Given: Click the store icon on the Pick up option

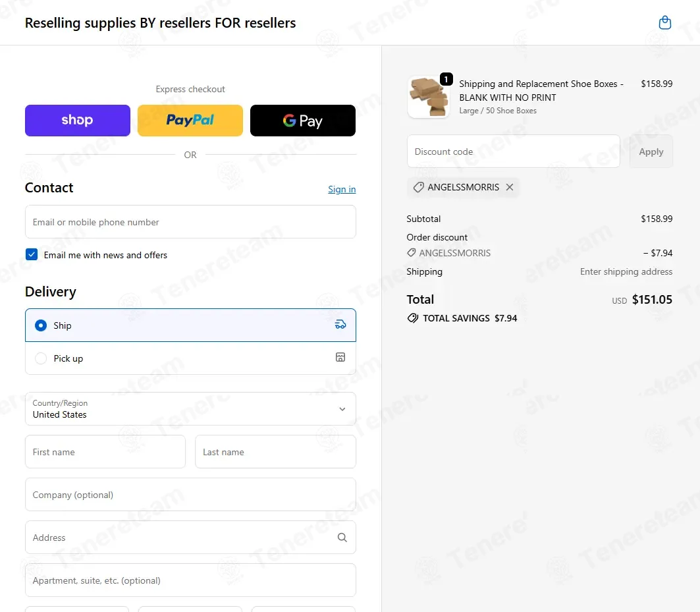Looking at the screenshot, I should click(340, 357).
